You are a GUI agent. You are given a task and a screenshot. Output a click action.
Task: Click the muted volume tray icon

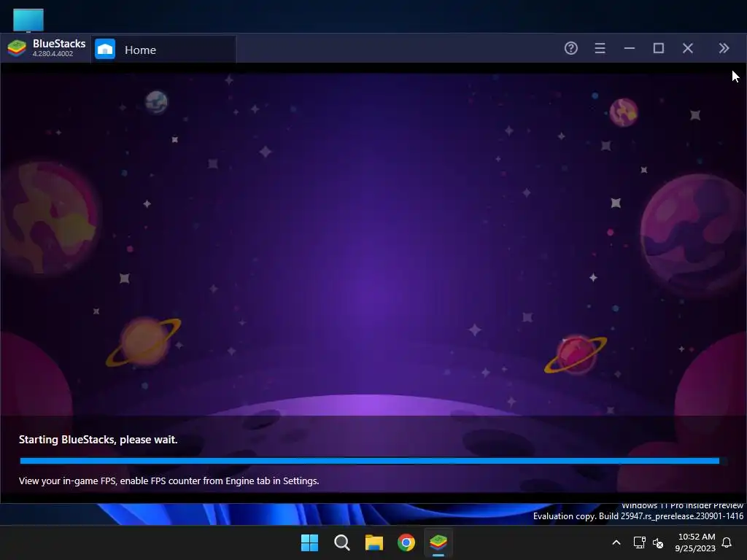[x=658, y=542]
